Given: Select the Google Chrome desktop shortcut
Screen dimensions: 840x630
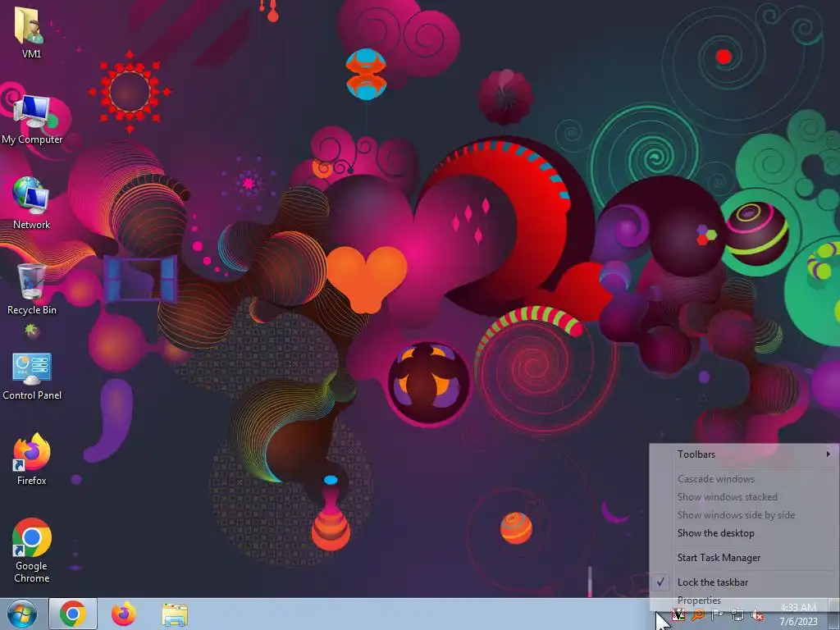Looking at the screenshot, I should pyautogui.click(x=32, y=550).
